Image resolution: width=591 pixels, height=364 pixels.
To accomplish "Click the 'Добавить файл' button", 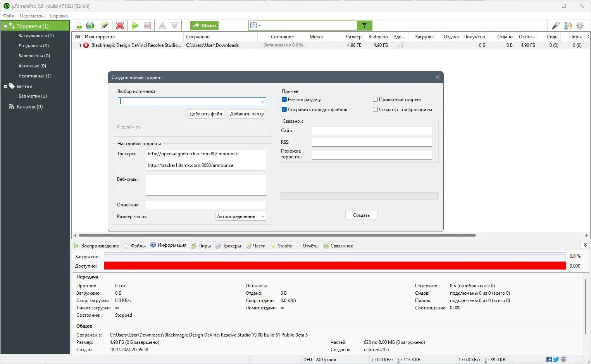I will tap(205, 114).
